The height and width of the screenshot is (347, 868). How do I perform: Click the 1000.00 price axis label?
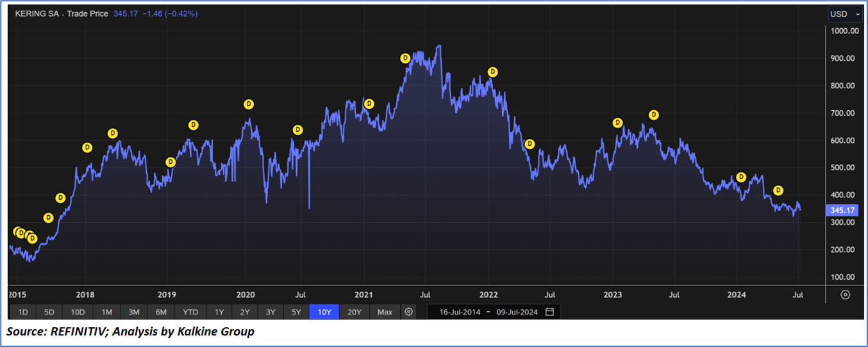click(x=845, y=31)
